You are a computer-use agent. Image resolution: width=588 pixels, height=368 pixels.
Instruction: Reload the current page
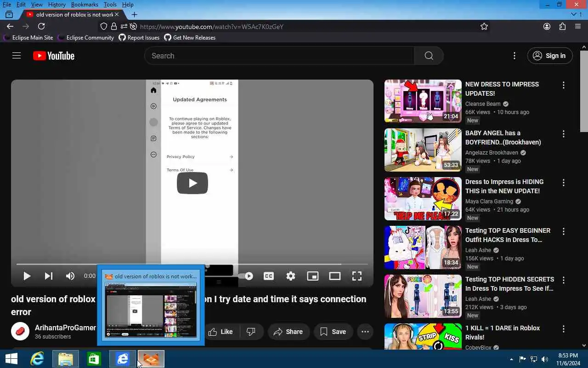click(x=41, y=27)
